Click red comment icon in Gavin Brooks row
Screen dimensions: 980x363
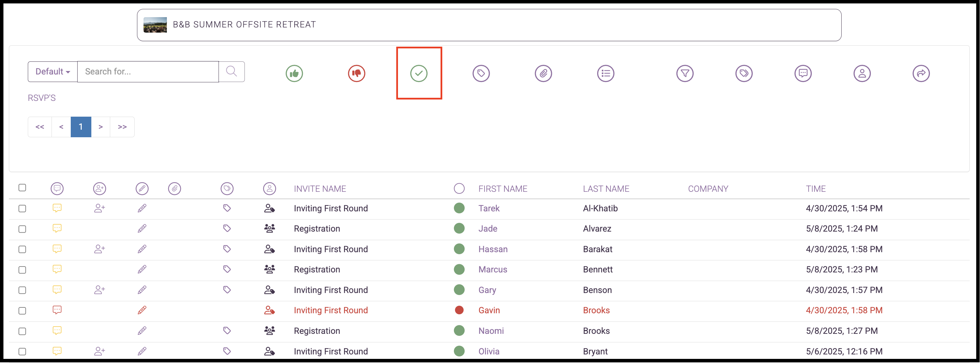pyautogui.click(x=57, y=310)
